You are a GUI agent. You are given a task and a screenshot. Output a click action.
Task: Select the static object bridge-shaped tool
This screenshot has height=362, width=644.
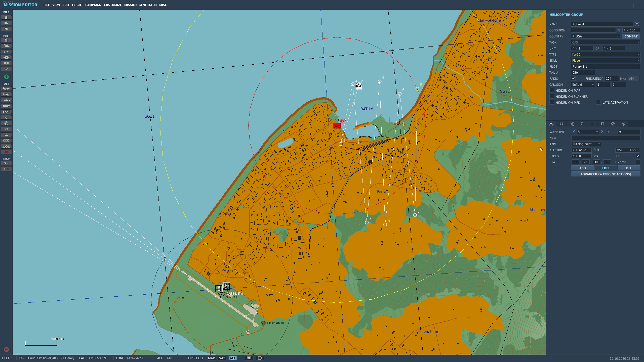[6, 112]
